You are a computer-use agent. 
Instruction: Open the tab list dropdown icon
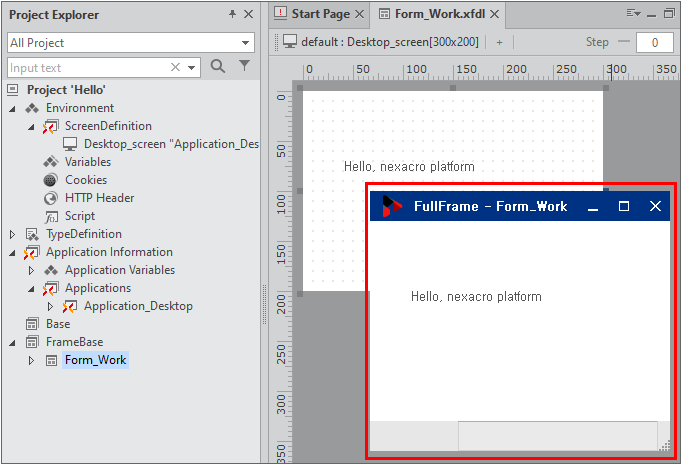point(632,14)
